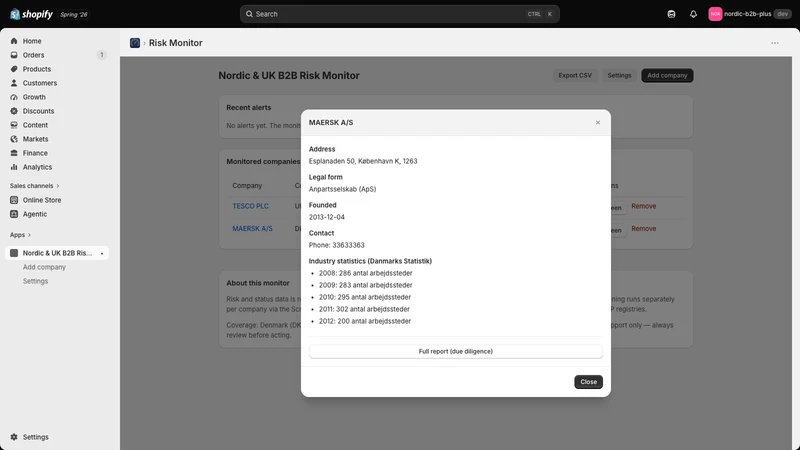Viewport: 800px width, 450px height.
Task: Remove MAERSK A/S from monitor
Action: (x=643, y=229)
